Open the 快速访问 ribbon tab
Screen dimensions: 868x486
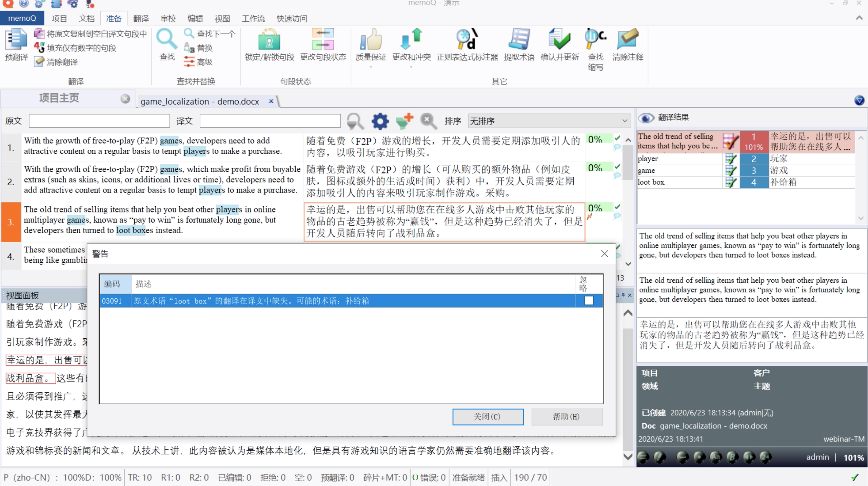tap(292, 18)
